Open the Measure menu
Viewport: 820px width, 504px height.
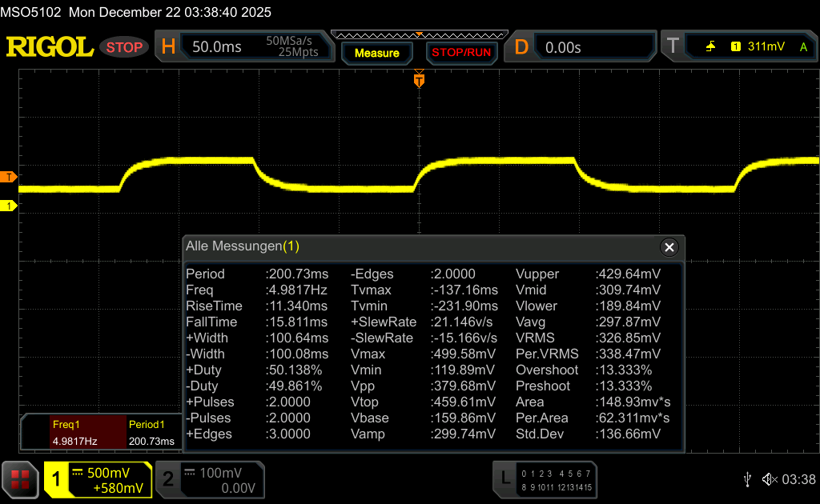click(x=376, y=53)
